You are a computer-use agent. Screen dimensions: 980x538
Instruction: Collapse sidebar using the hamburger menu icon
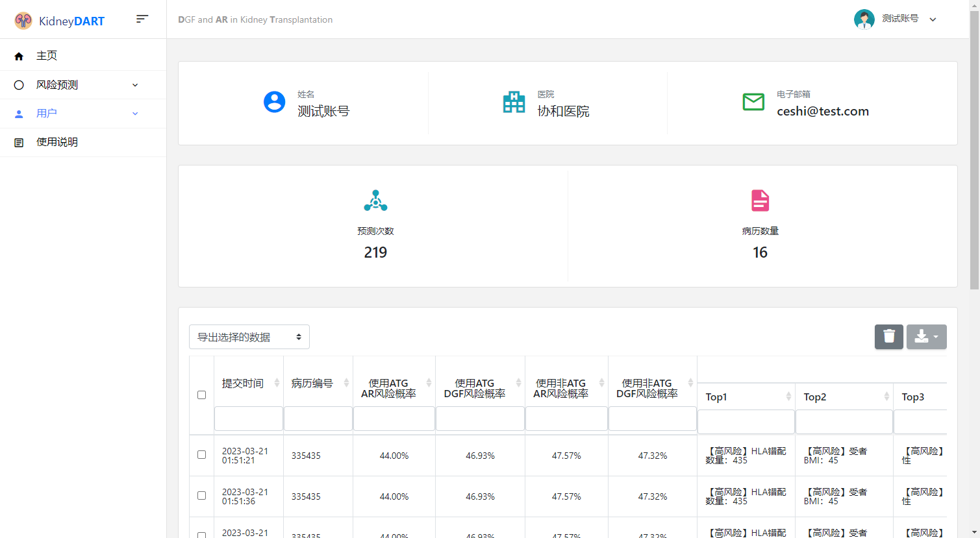(x=142, y=19)
